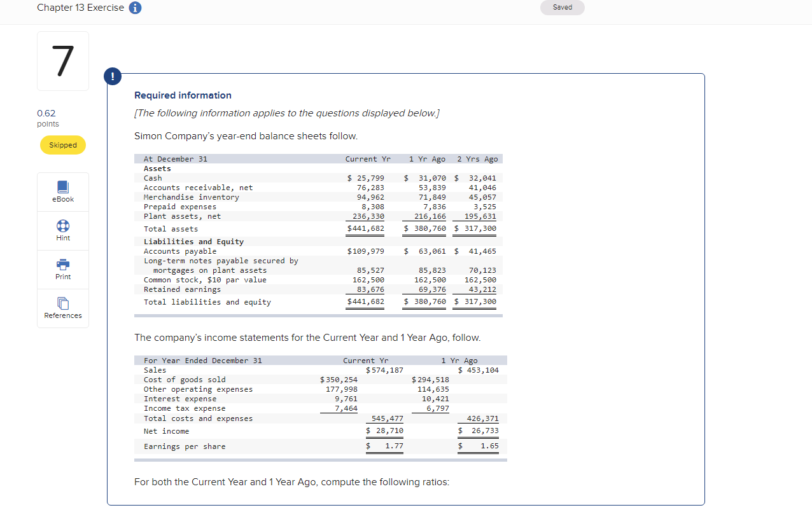The height and width of the screenshot is (517, 812).
Task: Click the exclamation alert icon
Action: (112, 76)
